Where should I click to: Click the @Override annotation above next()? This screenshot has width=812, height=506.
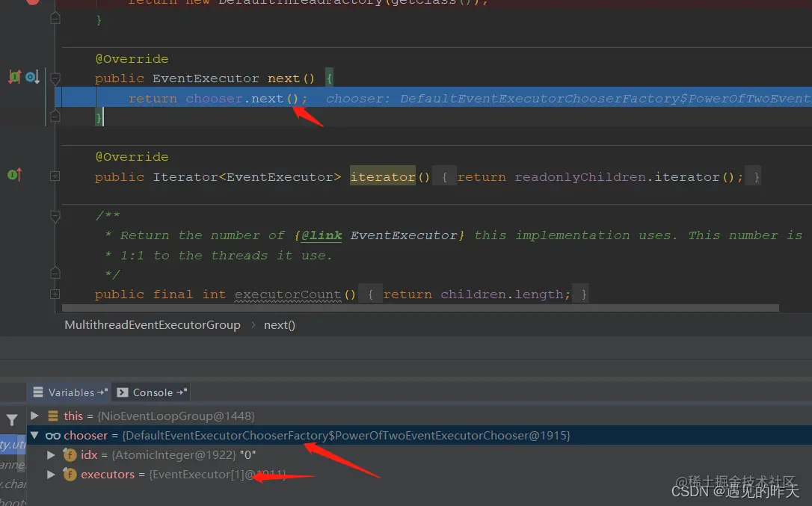[132, 59]
